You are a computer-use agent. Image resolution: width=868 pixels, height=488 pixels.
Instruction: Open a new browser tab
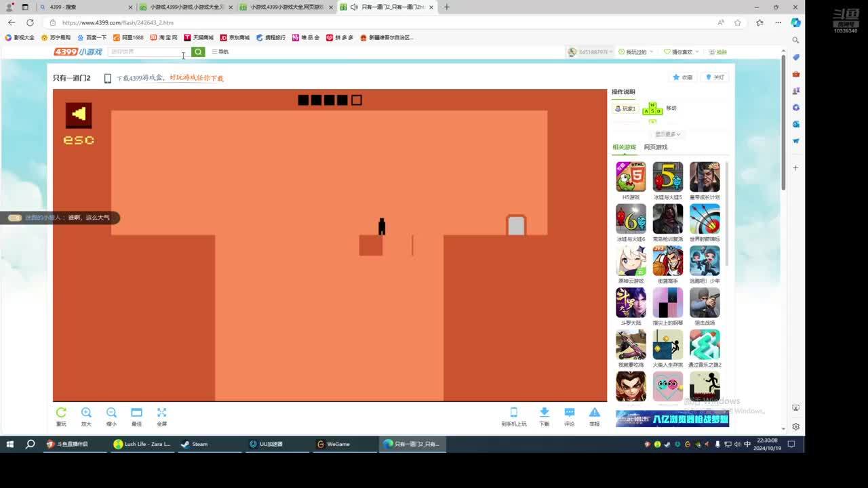446,7
